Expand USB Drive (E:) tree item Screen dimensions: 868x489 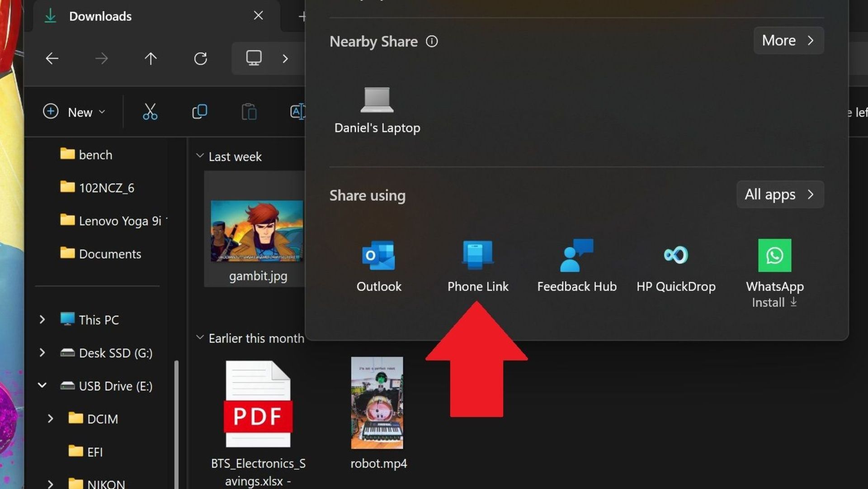(x=41, y=386)
